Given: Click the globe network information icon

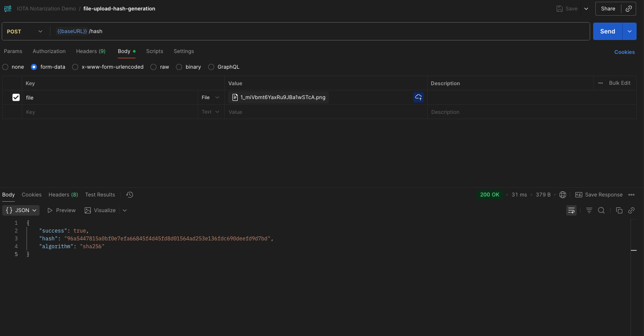Looking at the screenshot, I should point(563,195).
